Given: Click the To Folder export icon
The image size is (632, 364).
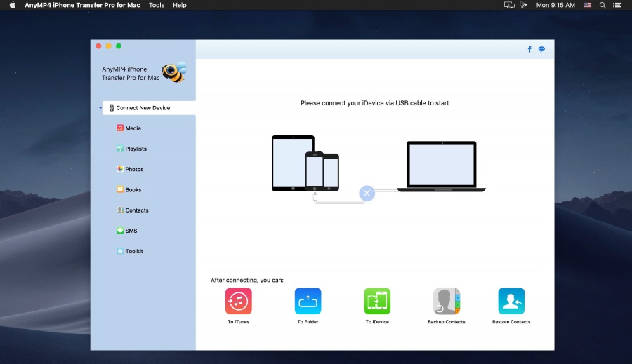Looking at the screenshot, I should (308, 301).
